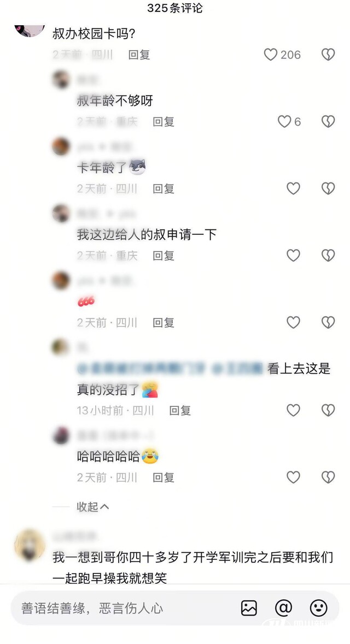The width and height of the screenshot is (350, 644).
Task: Tap heart on '真的没招了' comment
Action: click(x=293, y=410)
